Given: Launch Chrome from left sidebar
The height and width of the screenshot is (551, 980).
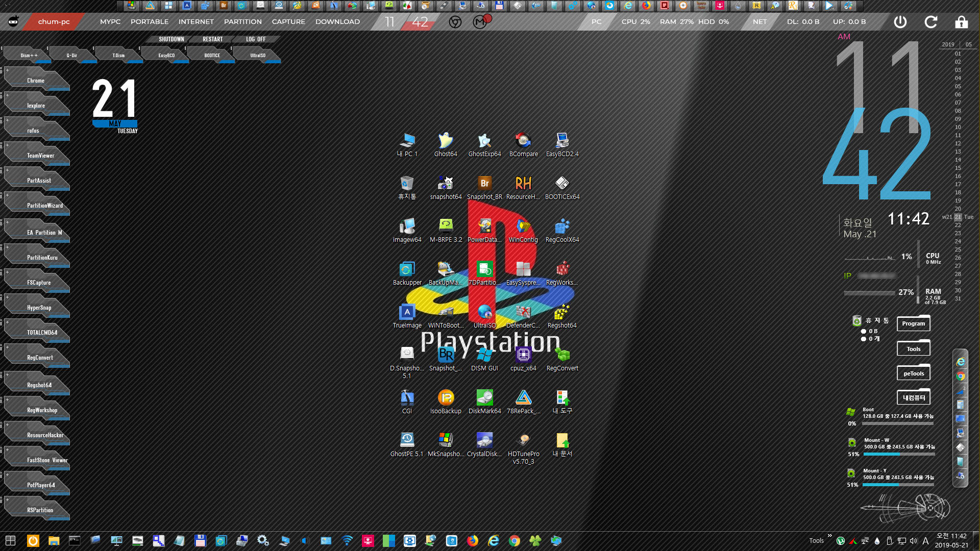Looking at the screenshot, I should 37,80.
